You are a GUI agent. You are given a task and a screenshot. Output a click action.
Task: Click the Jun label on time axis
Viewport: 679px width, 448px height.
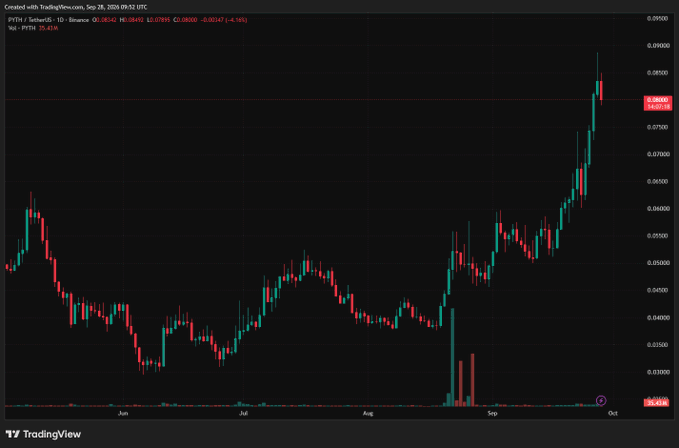point(123,413)
